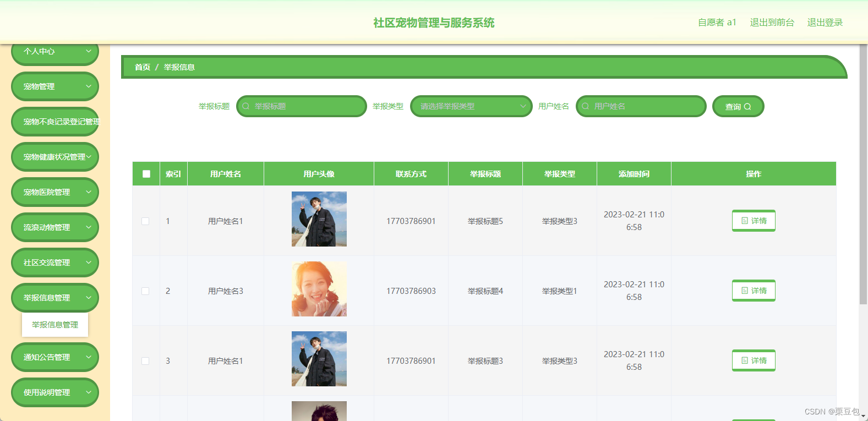Expand the 宠物健康状况管理 menu
The image size is (868, 421).
[55, 157]
